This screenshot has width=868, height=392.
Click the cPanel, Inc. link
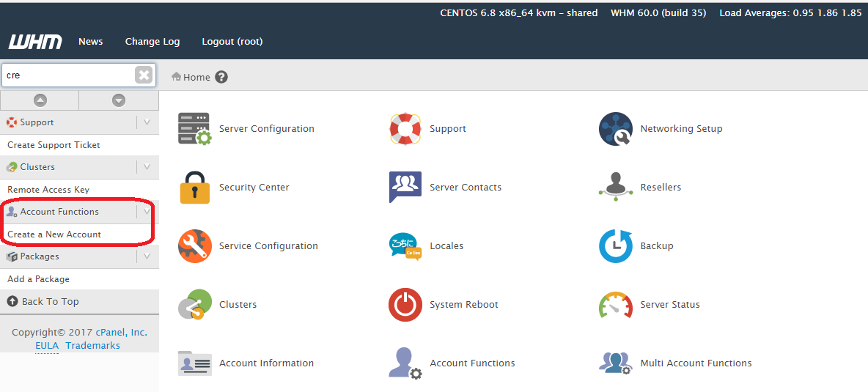click(x=121, y=333)
